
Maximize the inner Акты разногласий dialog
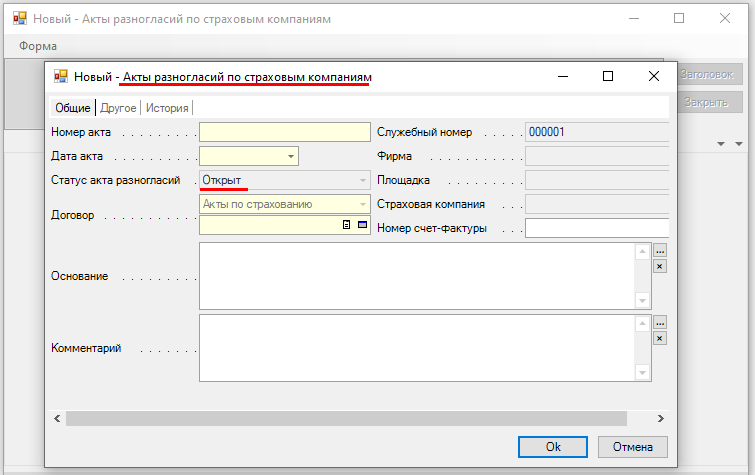[607, 76]
